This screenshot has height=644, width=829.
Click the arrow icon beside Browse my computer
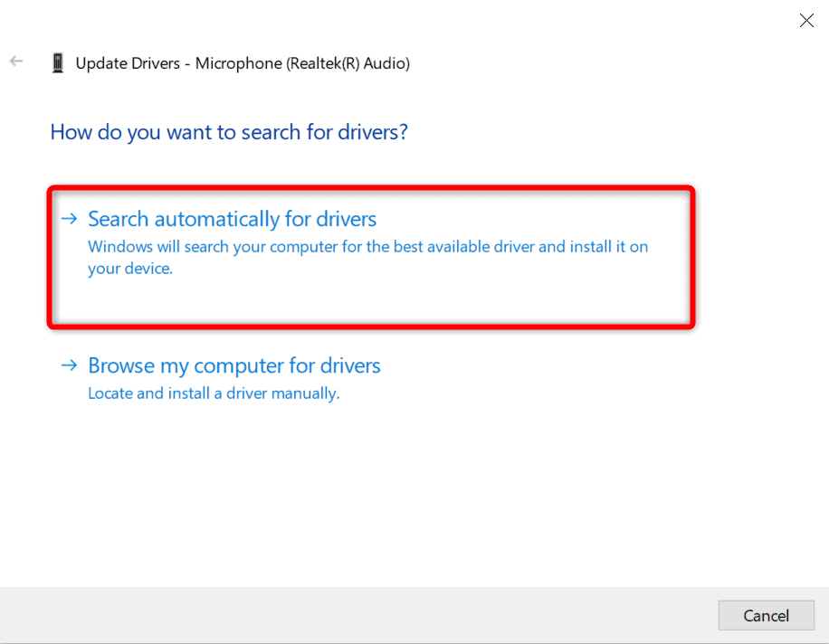click(70, 365)
